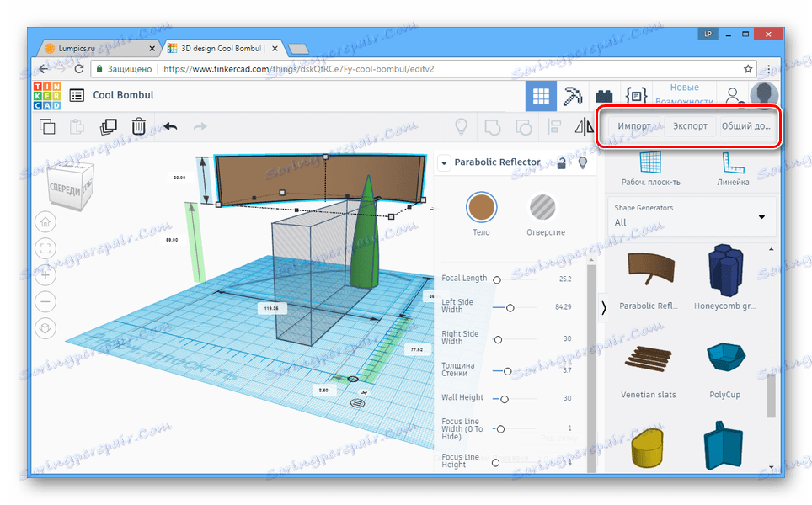
Task: Click the shapes list scrollbar
Action: pyautogui.click(x=771, y=396)
